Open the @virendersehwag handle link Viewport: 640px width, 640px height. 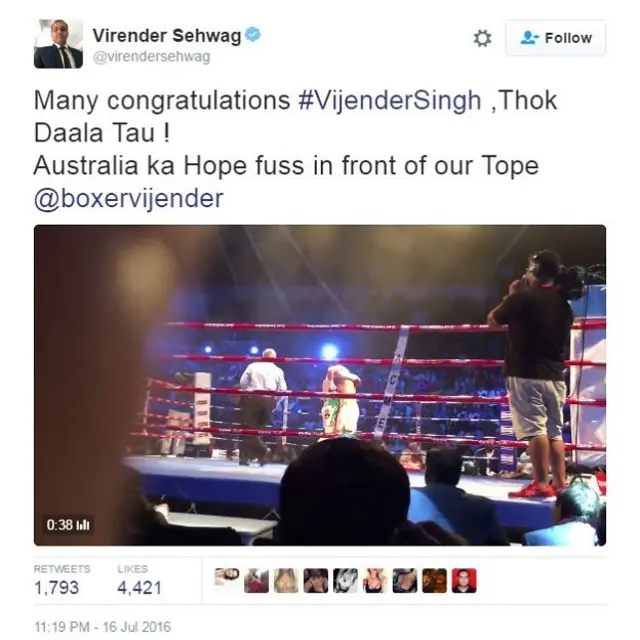[151, 57]
